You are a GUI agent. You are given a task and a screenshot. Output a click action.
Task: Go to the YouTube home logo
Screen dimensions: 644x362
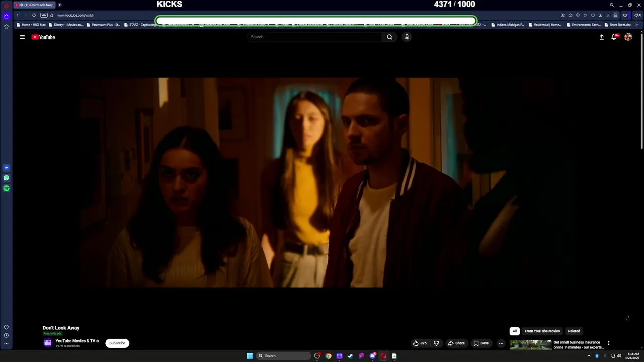pyautogui.click(x=43, y=37)
